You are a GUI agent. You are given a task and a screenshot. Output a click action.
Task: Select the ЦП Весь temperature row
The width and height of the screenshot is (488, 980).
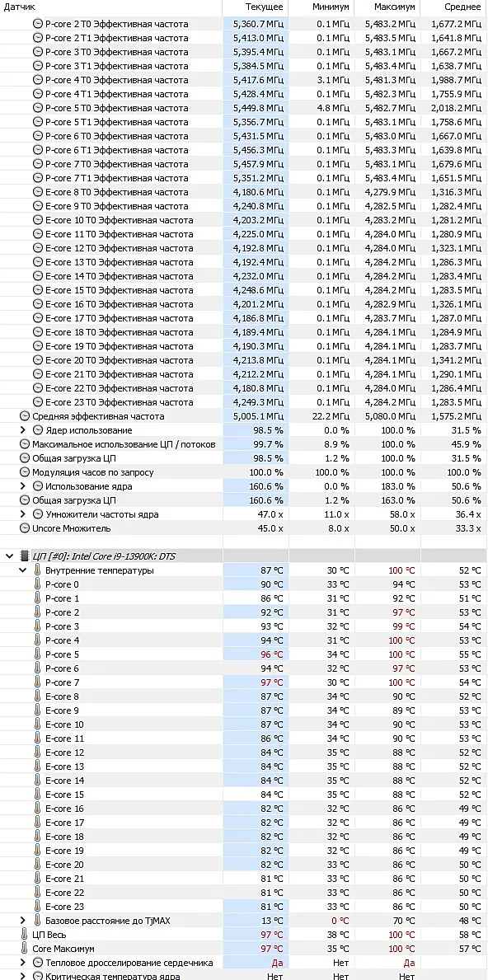(x=244, y=935)
